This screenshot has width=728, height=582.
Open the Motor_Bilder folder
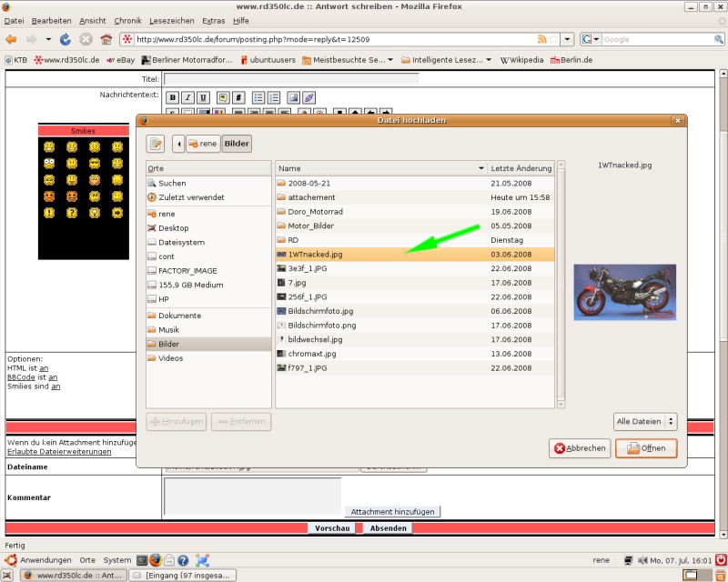tap(312, 226)
